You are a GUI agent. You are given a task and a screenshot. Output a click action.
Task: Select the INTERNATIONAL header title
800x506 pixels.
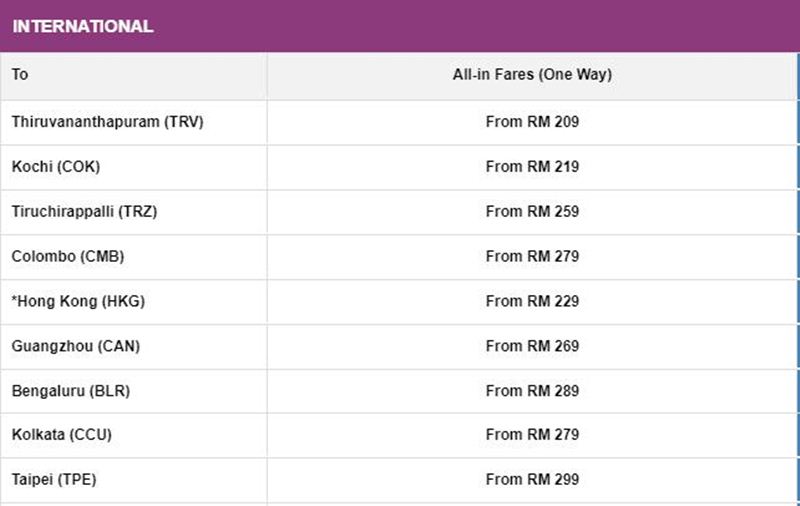[83, 26]
